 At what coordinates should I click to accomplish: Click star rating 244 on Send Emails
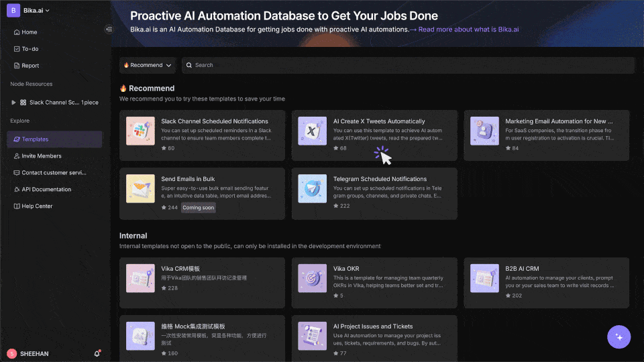point(170,208)
